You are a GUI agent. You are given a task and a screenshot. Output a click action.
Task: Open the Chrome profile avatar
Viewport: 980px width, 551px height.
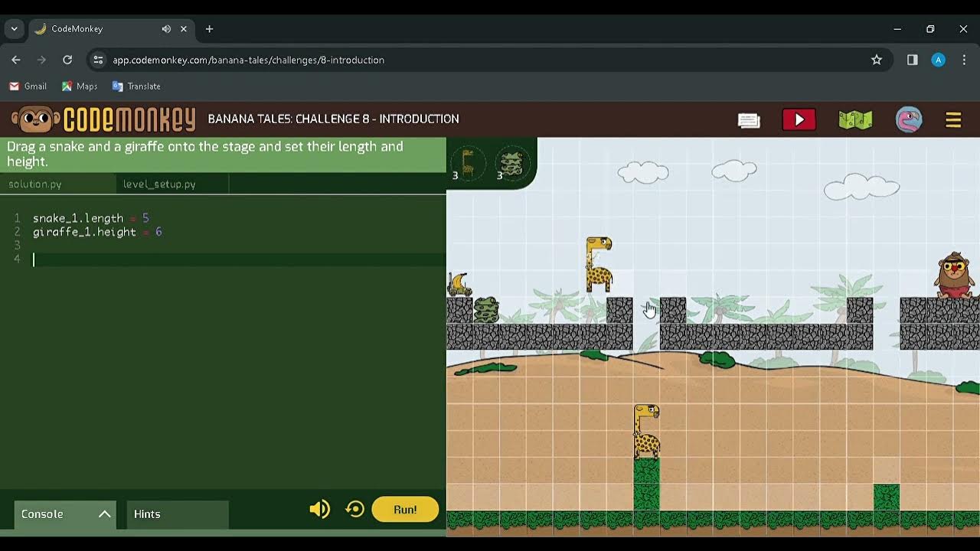(x=938, y=60)
